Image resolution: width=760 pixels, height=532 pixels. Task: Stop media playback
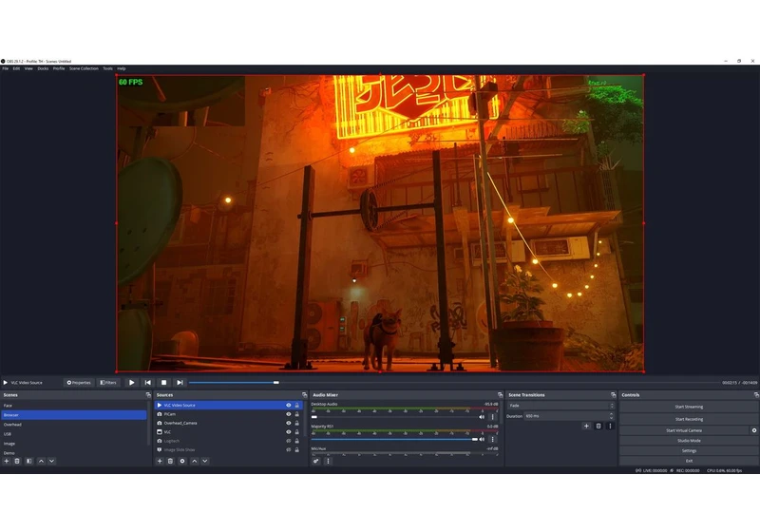click(x=163, y=382)
